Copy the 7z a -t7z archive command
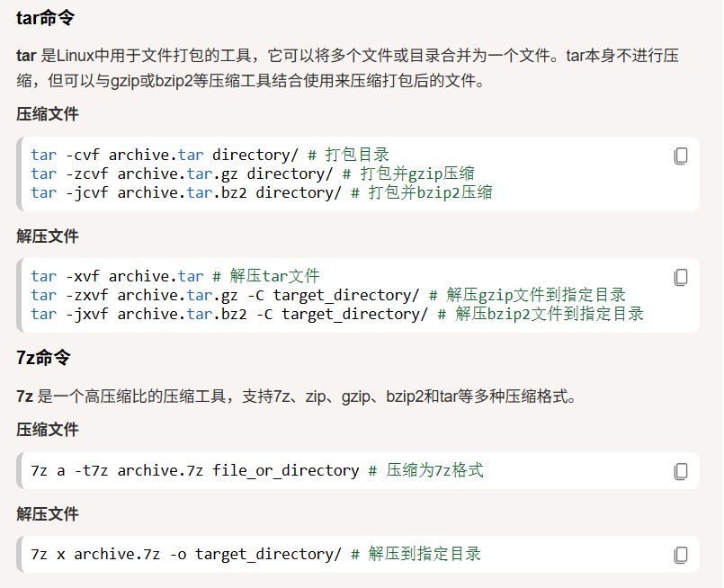This screenshot has height=588, width=724. 681,471
